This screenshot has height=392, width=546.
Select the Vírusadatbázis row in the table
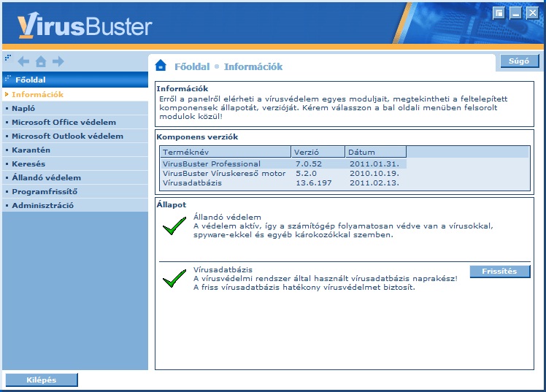coord(283,182)
